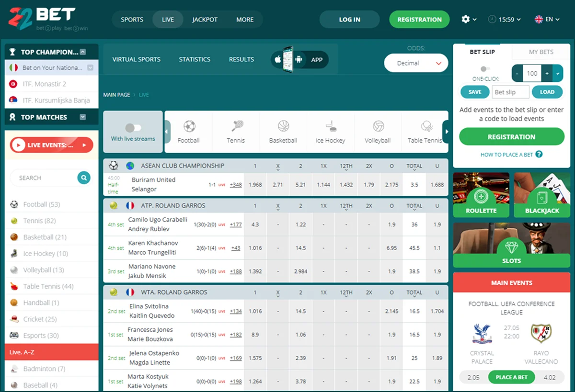Open the Slots diamond tile
Viewport: 575px width, 392px height.
point(512,245)
